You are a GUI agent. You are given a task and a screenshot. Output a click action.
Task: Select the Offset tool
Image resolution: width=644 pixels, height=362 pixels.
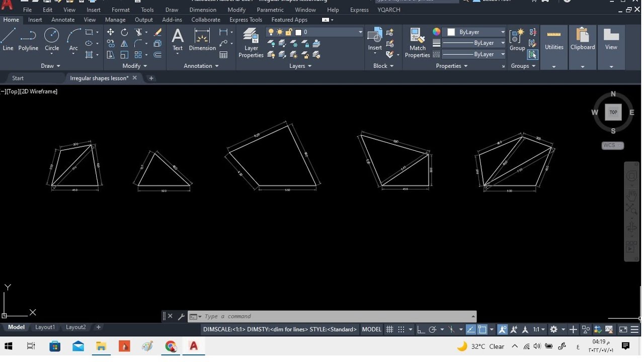pos(157,55)
